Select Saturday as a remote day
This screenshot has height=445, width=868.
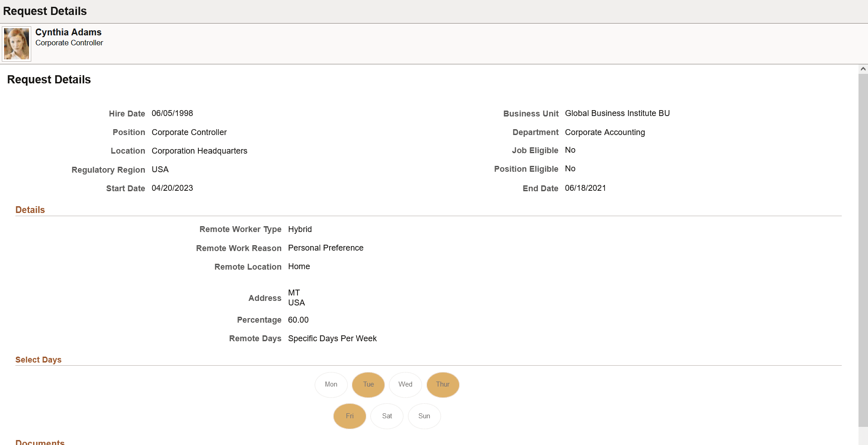point(386,416)
